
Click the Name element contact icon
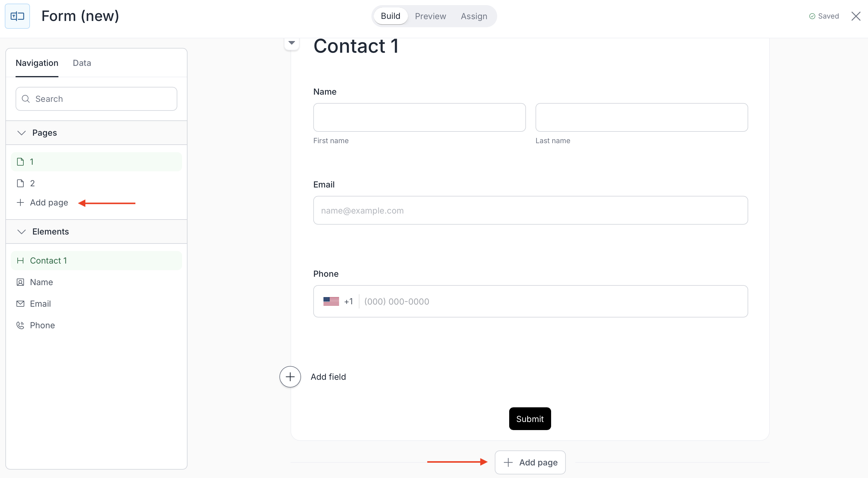[x=20, y=282]
